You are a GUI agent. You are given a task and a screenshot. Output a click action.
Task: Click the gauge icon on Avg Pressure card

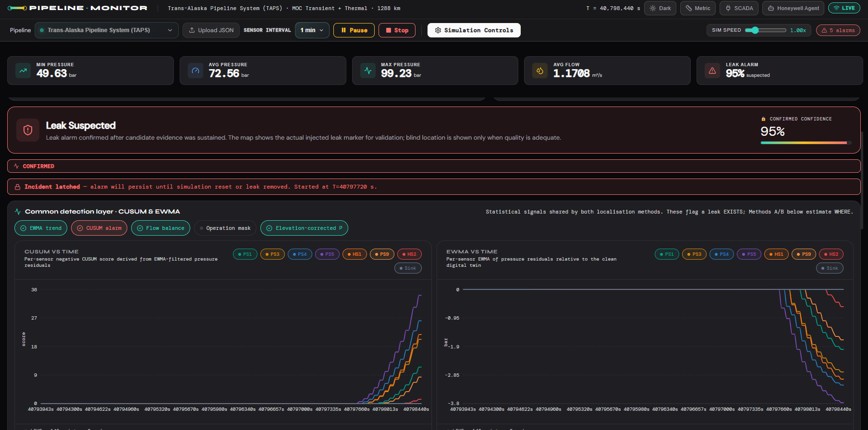point(196,71)
